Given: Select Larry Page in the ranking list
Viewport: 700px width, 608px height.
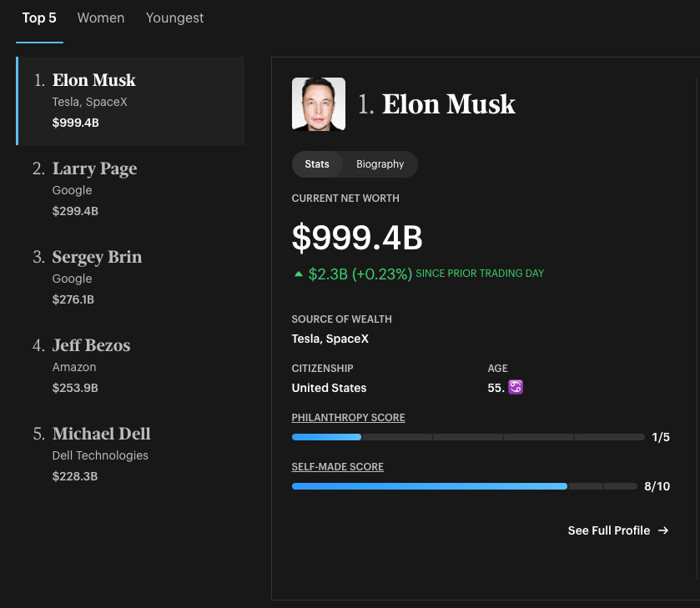Looking at the screenshot, I should pos(130,189).
